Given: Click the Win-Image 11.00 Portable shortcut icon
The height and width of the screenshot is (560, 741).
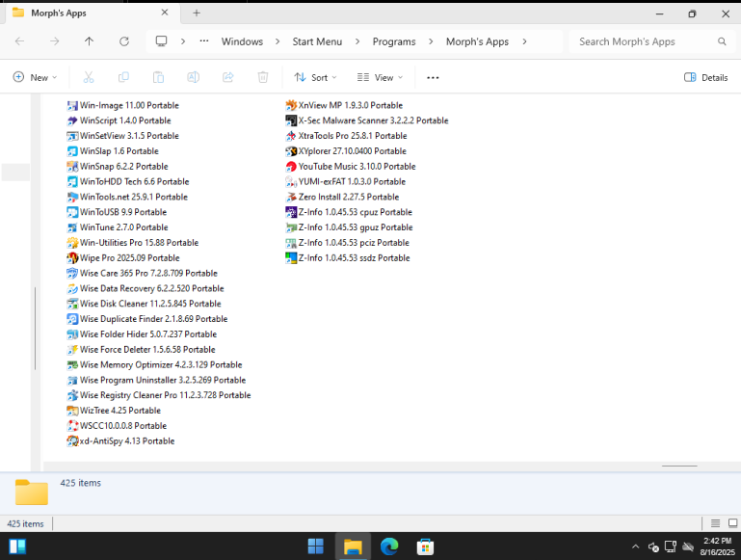Looking at the screenshot, I should pyautogui.click(x=72, y=105).
